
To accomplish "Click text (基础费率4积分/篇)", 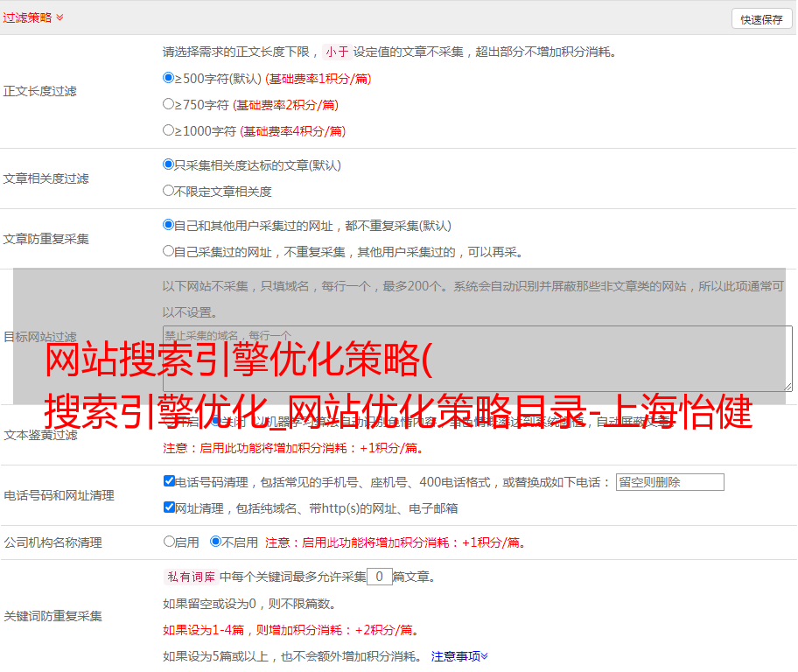I will [292, 131].
